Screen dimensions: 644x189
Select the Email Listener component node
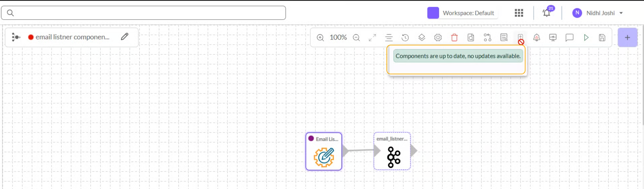(324, 152)
